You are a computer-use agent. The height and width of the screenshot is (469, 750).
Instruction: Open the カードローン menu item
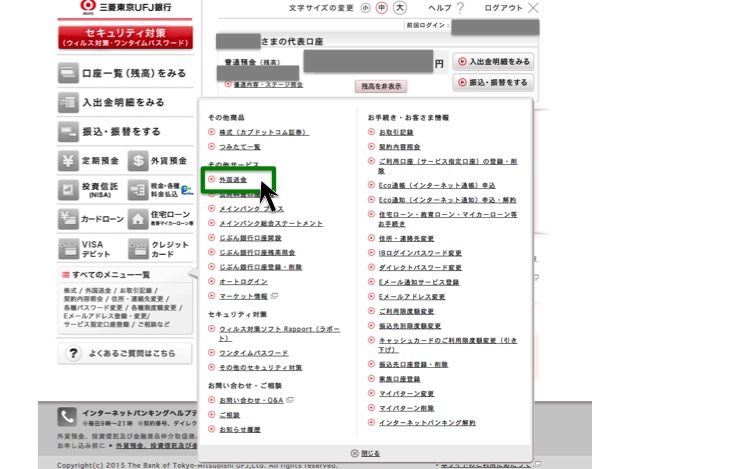click(x=90, y=219)
